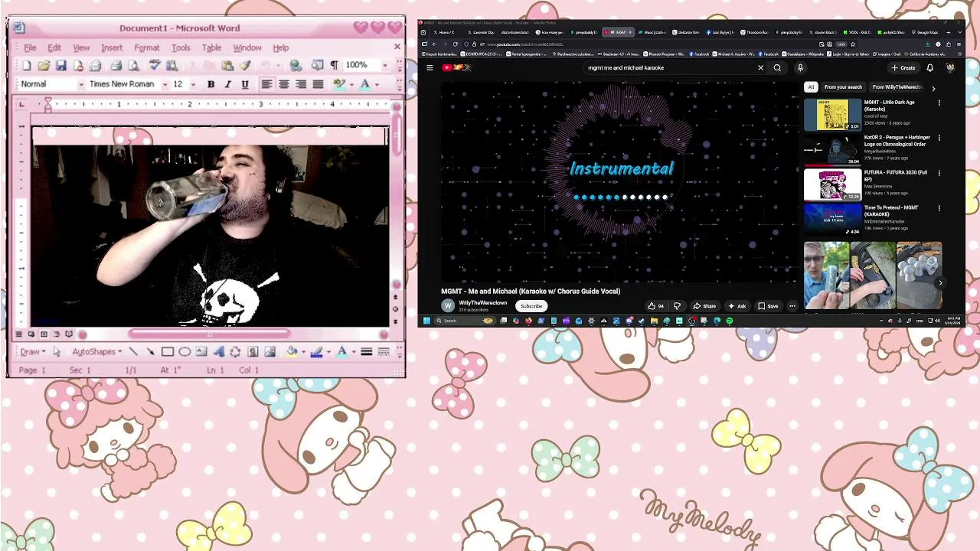Click the Font Color A on formatting toolbar
Viewport: 980px width, 551px height.
(365, 84)
